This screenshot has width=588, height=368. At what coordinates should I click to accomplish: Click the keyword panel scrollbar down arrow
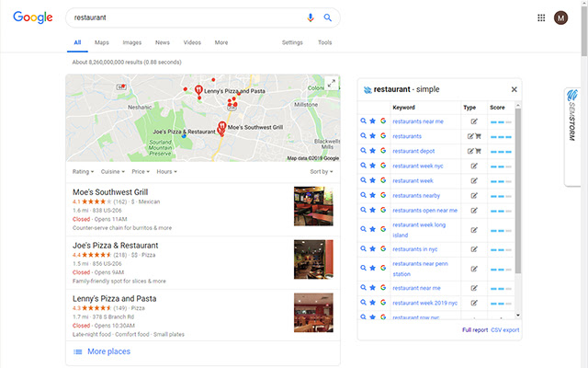click(x=518, y=315)
